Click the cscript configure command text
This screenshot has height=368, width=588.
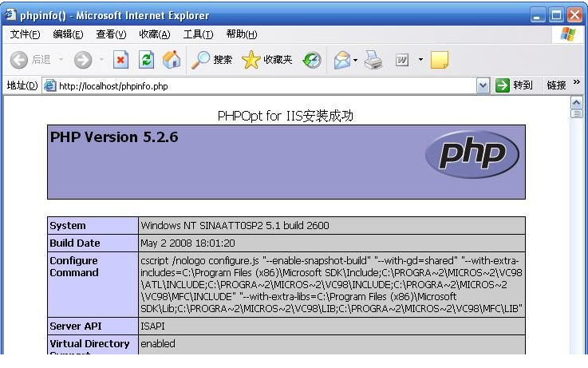[x=332, y=285]
